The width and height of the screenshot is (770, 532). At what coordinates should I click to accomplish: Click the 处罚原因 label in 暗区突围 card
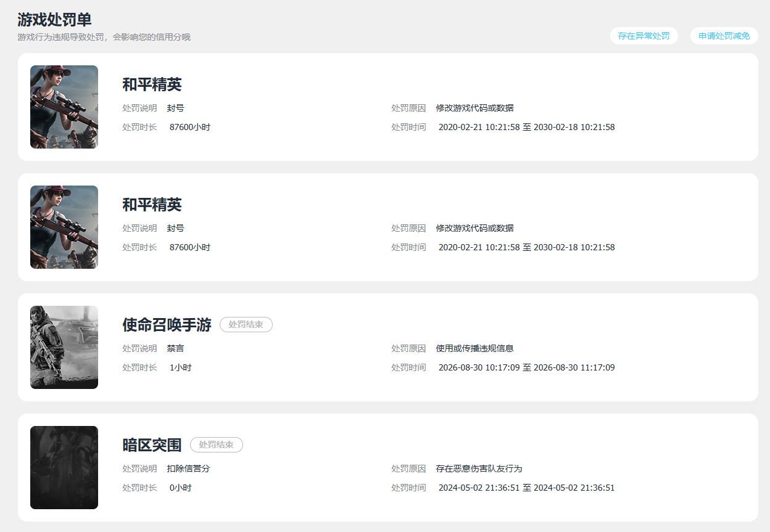click(408, 469)
